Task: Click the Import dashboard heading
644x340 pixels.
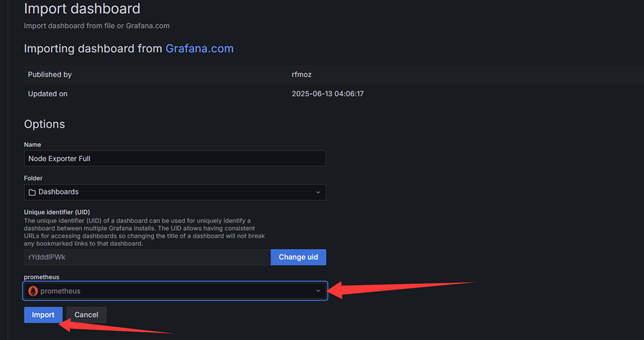Action: 82,8
